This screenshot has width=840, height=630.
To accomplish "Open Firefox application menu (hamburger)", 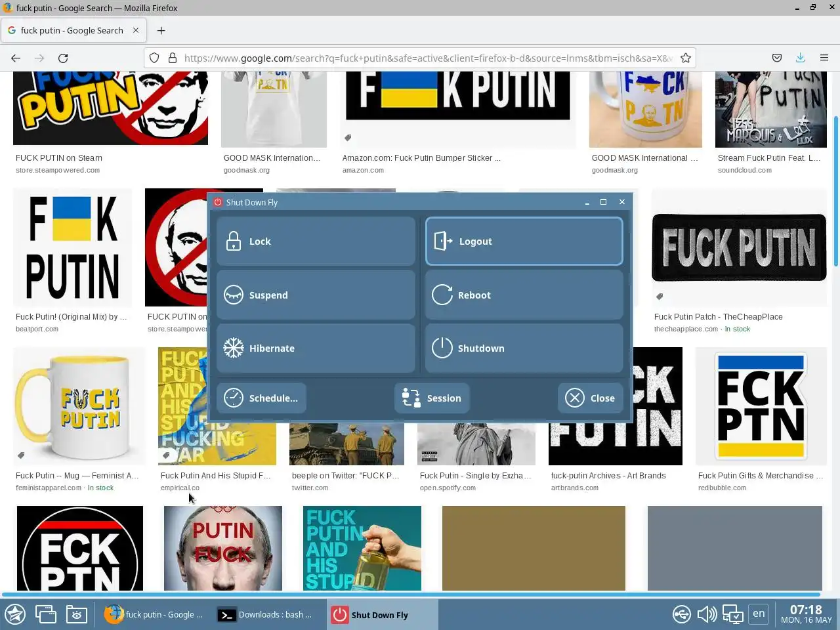I will (x=824, y=58).
